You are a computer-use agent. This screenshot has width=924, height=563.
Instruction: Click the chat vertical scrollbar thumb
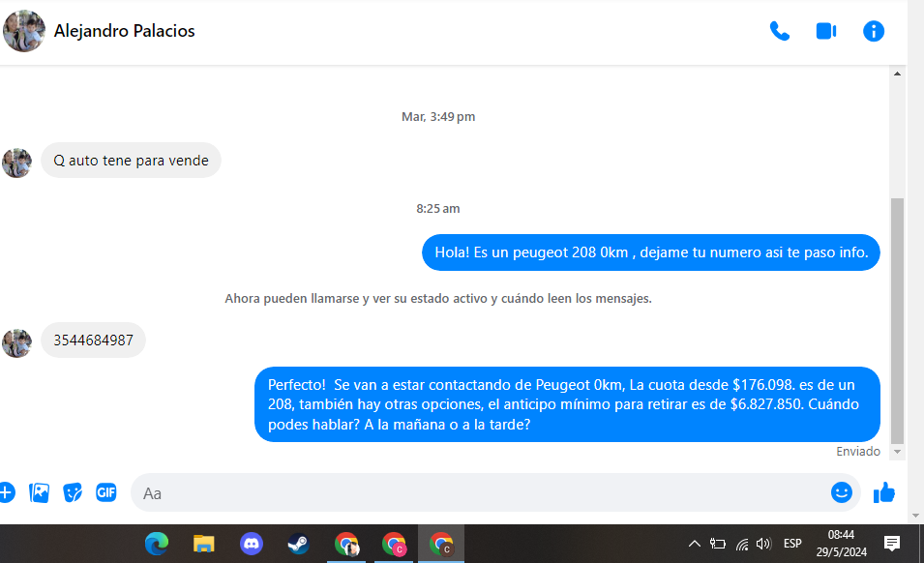coord(897,321)
